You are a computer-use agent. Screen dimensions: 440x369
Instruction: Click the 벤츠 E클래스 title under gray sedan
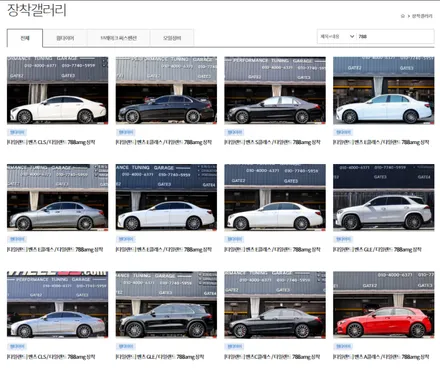click(55, 249)
